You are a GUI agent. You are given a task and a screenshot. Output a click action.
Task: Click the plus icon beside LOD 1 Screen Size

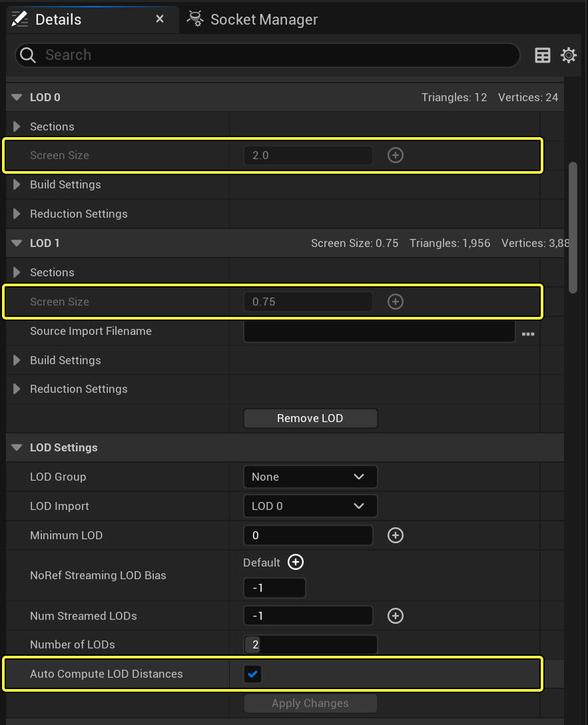396,302
